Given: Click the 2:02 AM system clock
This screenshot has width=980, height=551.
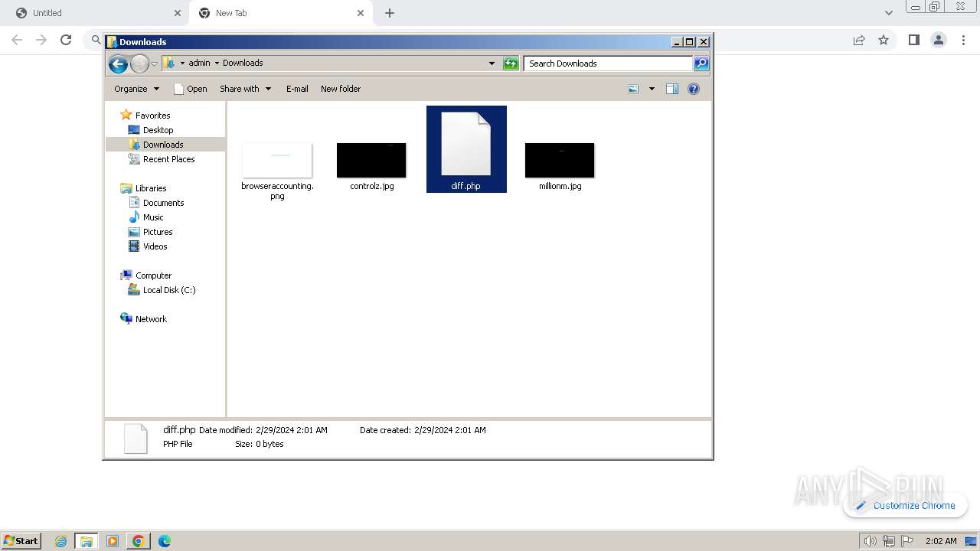Looking at the screenshot, I should pyautogui.click(x=941, y=541).
